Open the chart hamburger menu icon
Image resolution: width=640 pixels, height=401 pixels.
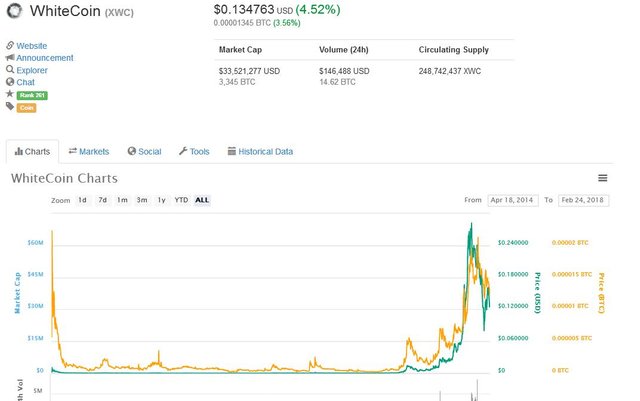tap(602, 178)
